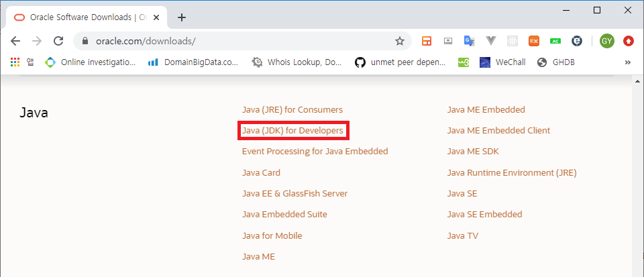Focus the address bar URL field
The image size is (644, 277).
pyautogui.click(x=242, y=41)
